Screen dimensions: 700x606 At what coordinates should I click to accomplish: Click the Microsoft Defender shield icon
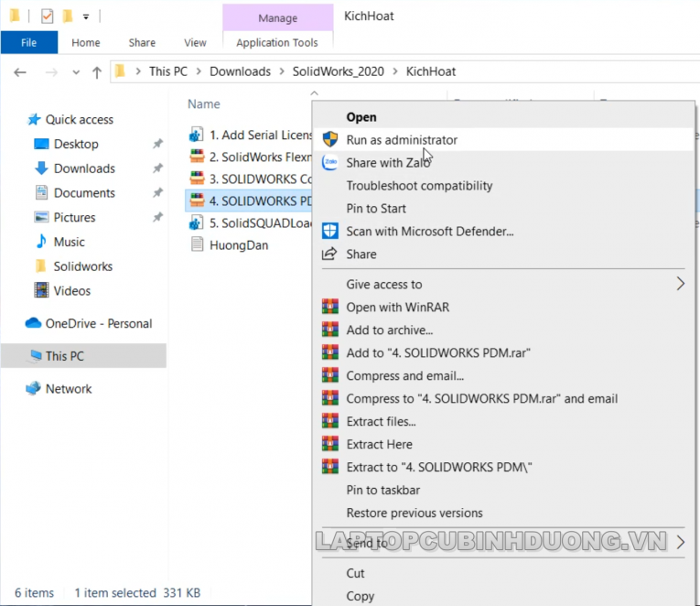330,231
